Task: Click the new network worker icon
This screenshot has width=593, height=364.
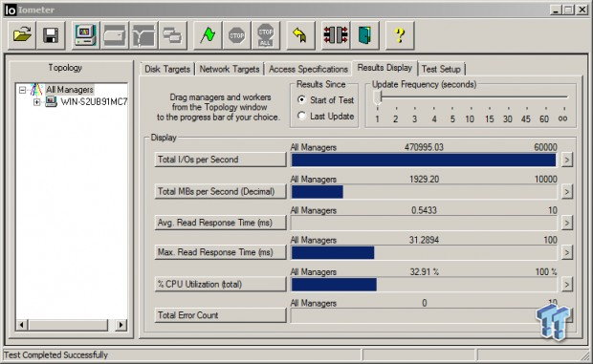Action: [x=143, y=35]
